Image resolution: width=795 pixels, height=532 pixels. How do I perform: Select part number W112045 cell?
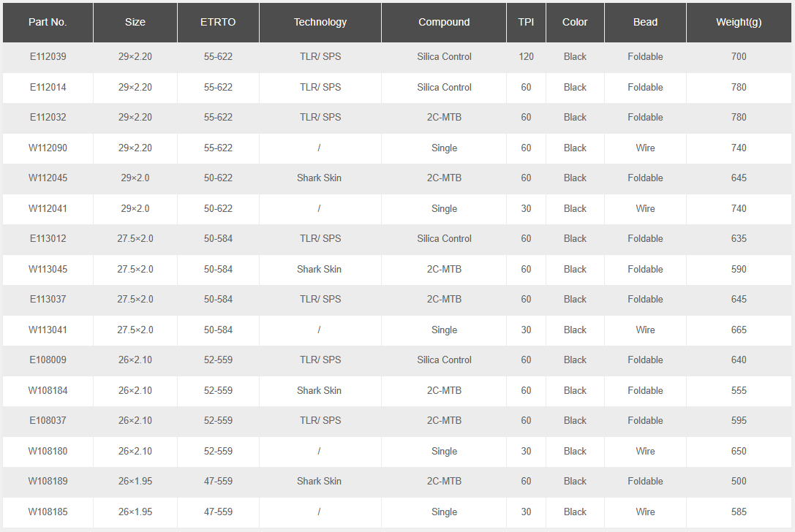(48, 178)
